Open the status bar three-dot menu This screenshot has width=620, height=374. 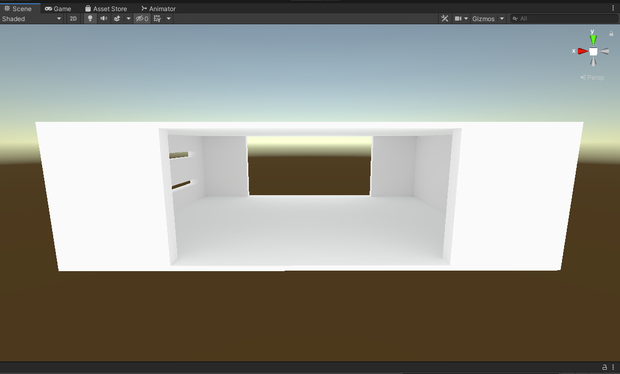tap(613, 367)
